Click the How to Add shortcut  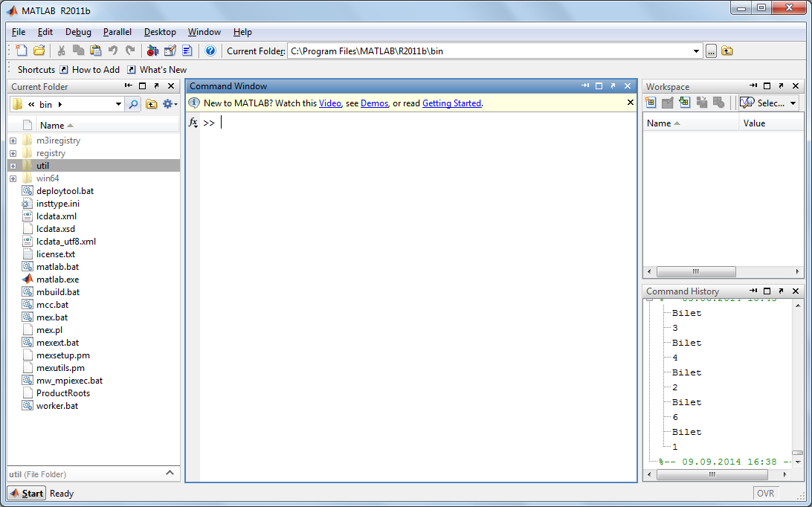(89, 69)
